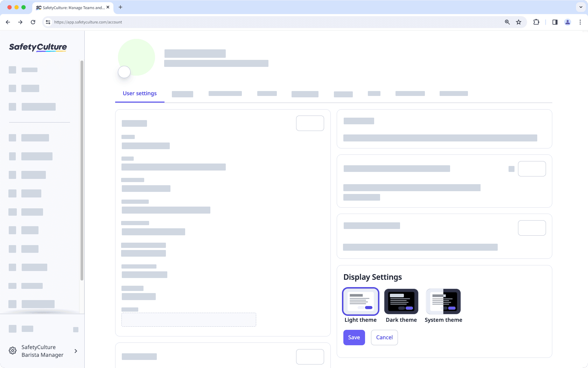
Task: Select the System theme option
Action: [443, 301]
